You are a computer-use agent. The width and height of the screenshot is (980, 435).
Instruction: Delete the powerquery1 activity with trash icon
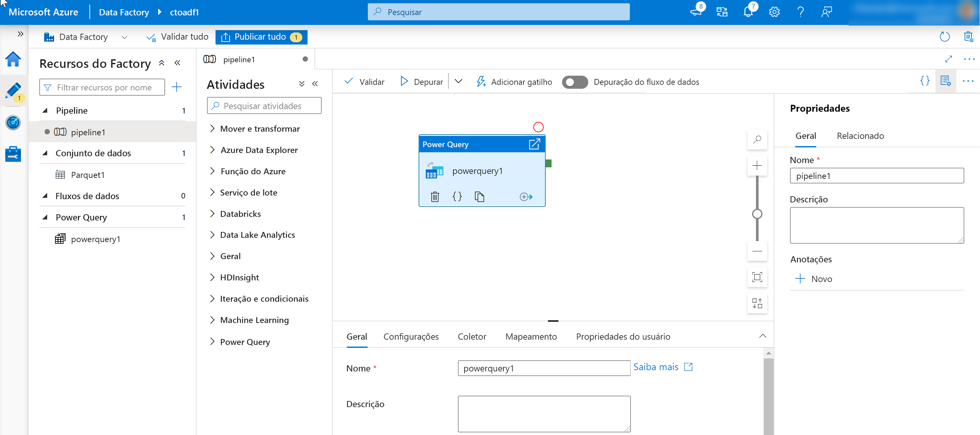(x=435, y=197)
